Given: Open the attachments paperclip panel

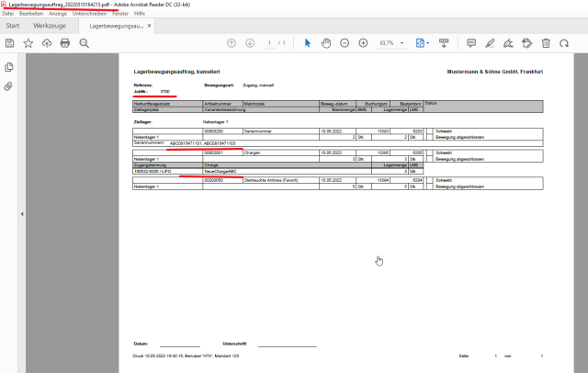Looking at the screenshot, I should (x=9, y=86).
